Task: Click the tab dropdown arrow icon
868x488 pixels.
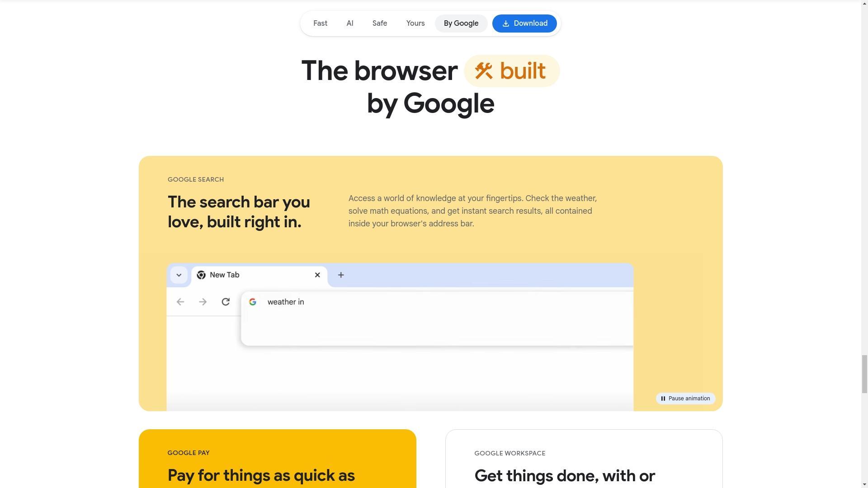Action: click(x=179, y=275)
